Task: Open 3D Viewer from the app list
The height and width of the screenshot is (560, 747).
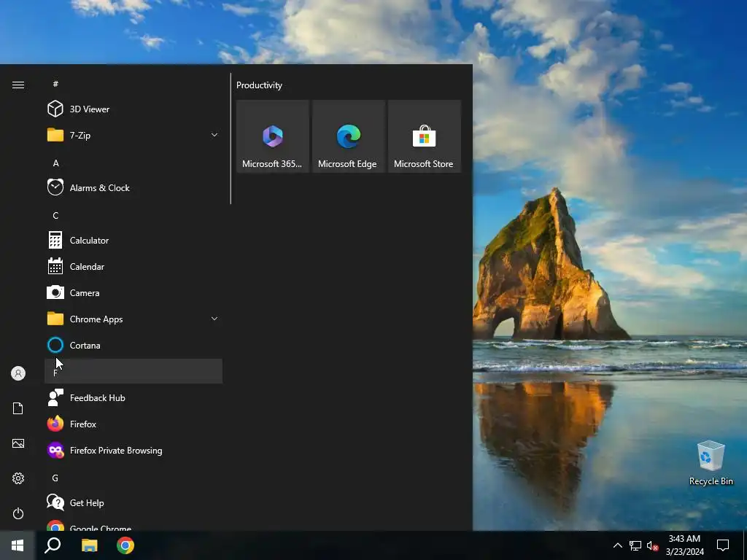Action: pyautogui.click(x=133, y=109)
